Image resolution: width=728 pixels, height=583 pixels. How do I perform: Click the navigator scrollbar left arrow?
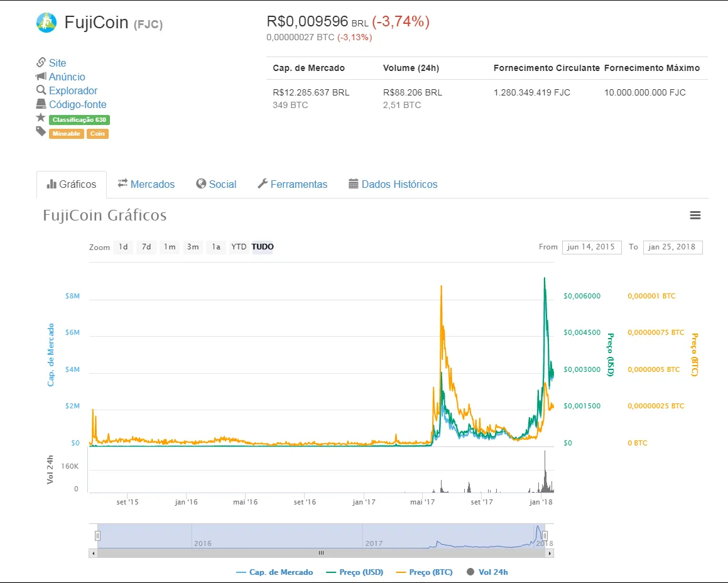pyautogui.click(x=94, y=553)
